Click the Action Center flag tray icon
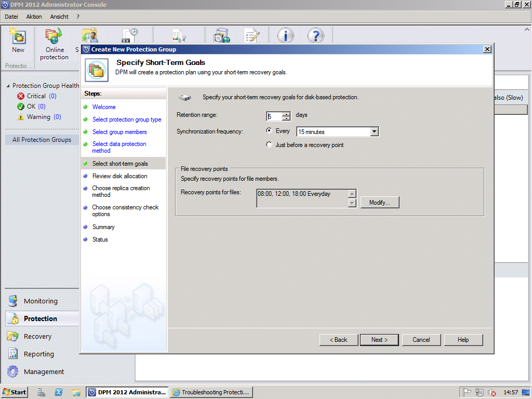 [467, 392]
